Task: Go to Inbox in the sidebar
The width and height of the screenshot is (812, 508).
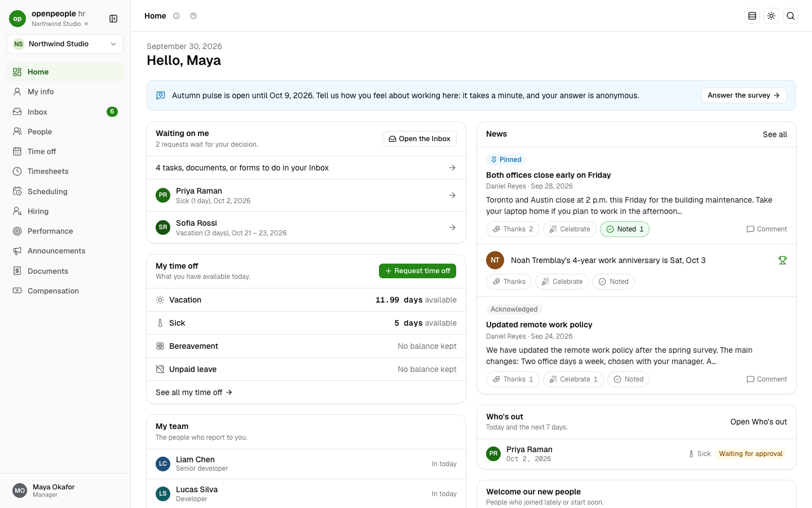Action: point(65,112)
